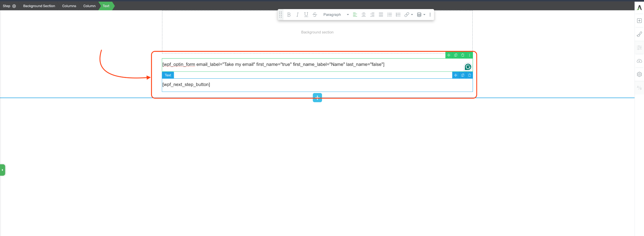The image size is (644, 236).
Task: Open the gear settings in sidebar
Action: click(x=639, y=74)
